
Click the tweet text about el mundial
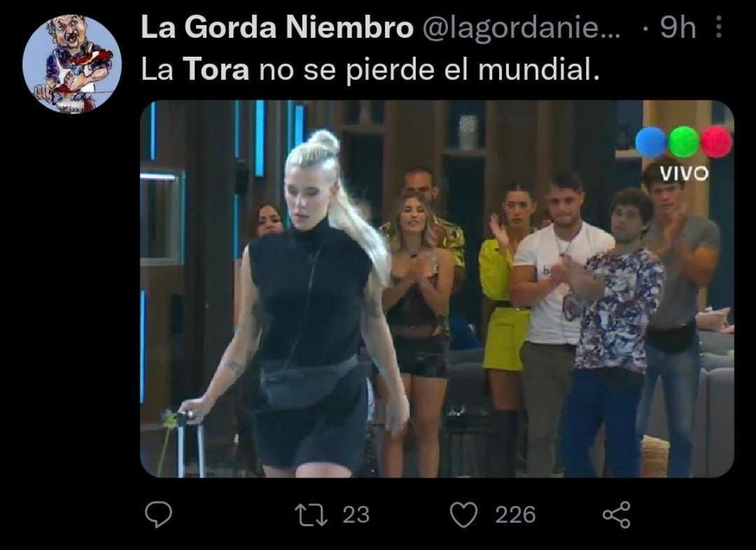pos(368,71)
